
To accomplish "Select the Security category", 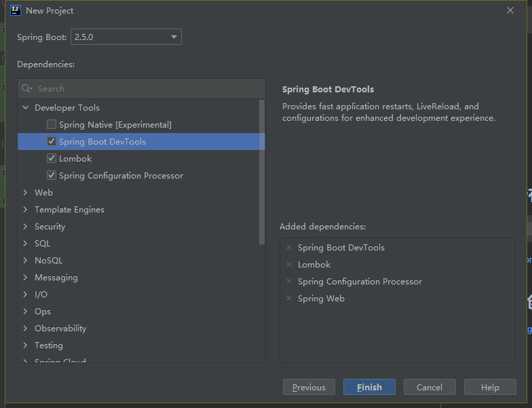I will (x=50, y=227).
